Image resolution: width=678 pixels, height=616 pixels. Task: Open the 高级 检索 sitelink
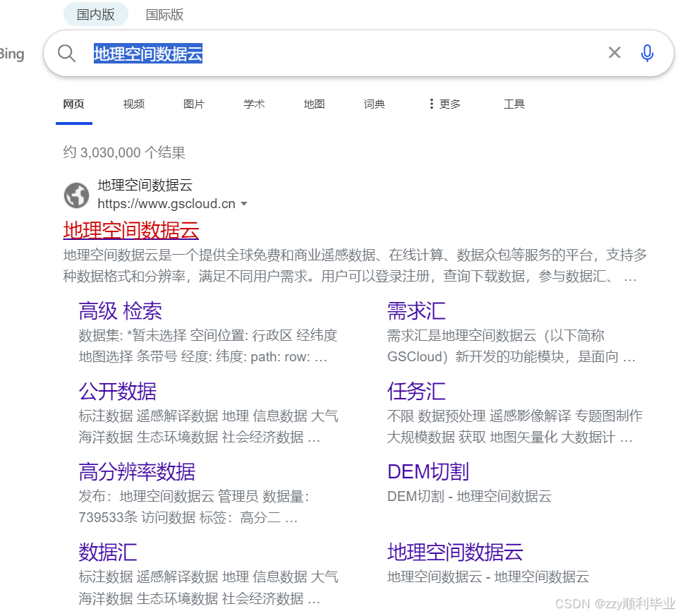120,310
